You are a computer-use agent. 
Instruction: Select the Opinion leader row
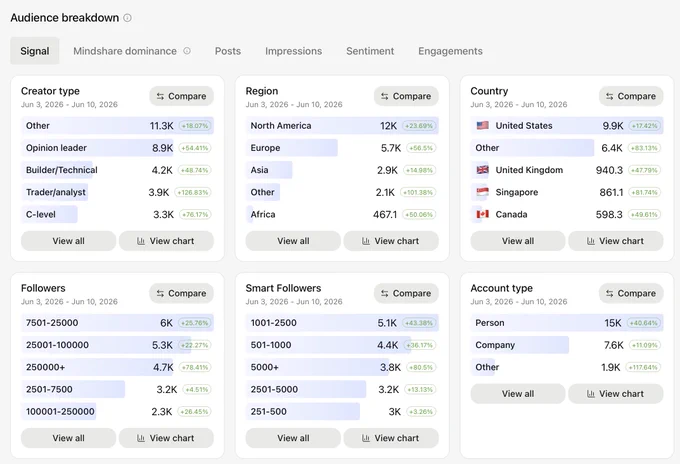coord(117,147)
